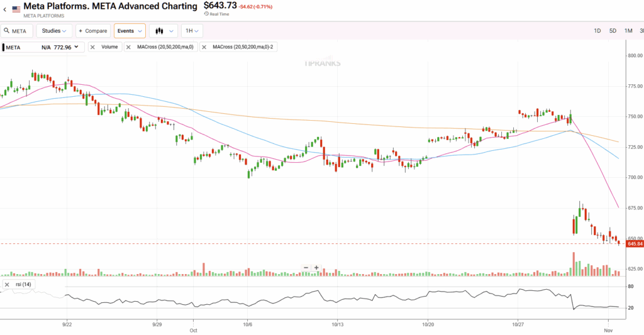Screen dimensions: 644x335
Task: Click the US flag icon
Action: [16, 9]
